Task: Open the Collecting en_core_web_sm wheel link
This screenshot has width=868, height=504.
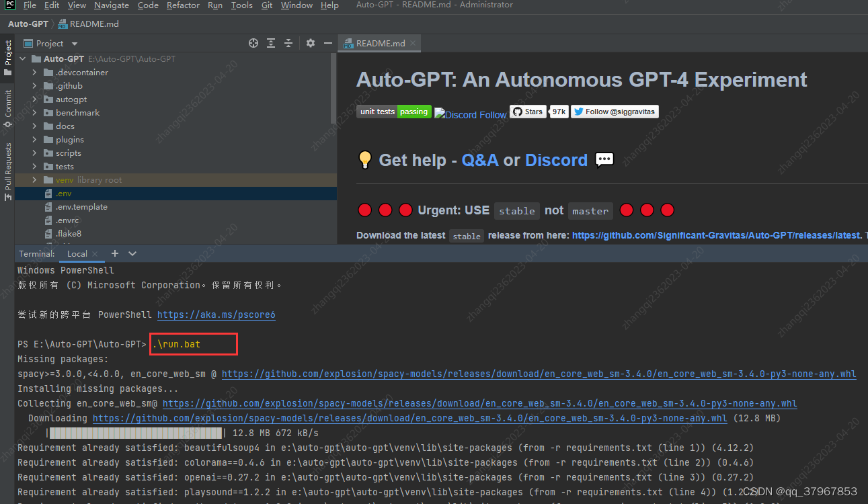Action: pos(480,403)
